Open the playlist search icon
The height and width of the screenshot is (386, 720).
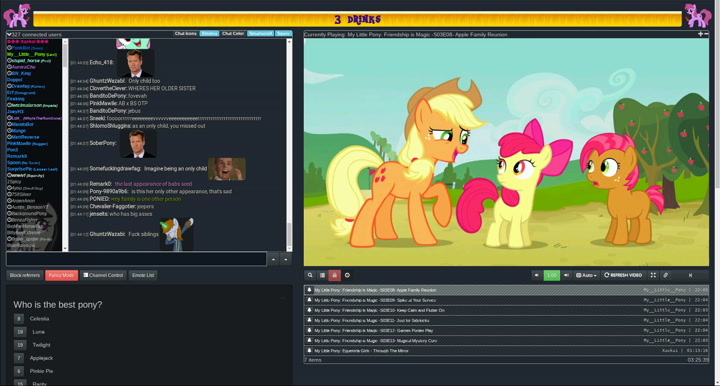coord(310,275)
